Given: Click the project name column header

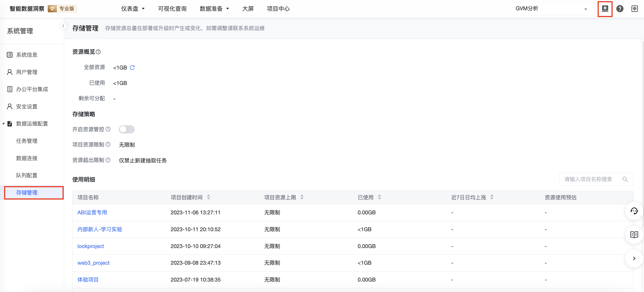Looking at the screenshot, I should (88, 197).
